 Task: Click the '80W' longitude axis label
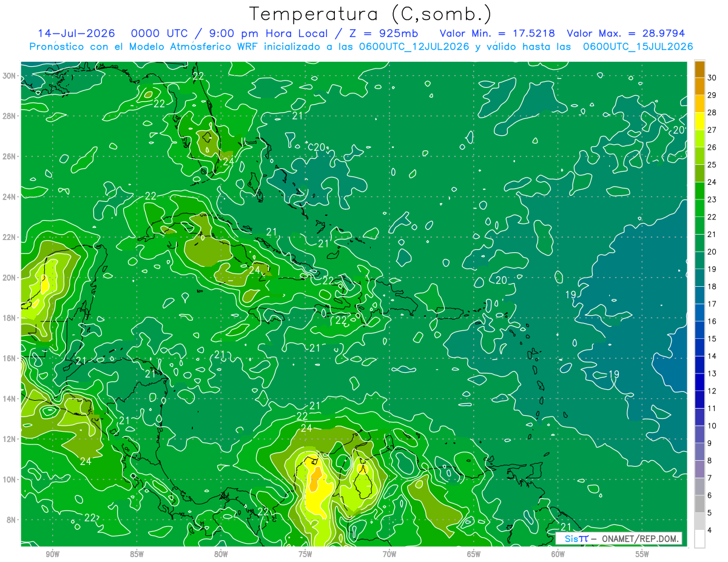(x=221, y=554)
